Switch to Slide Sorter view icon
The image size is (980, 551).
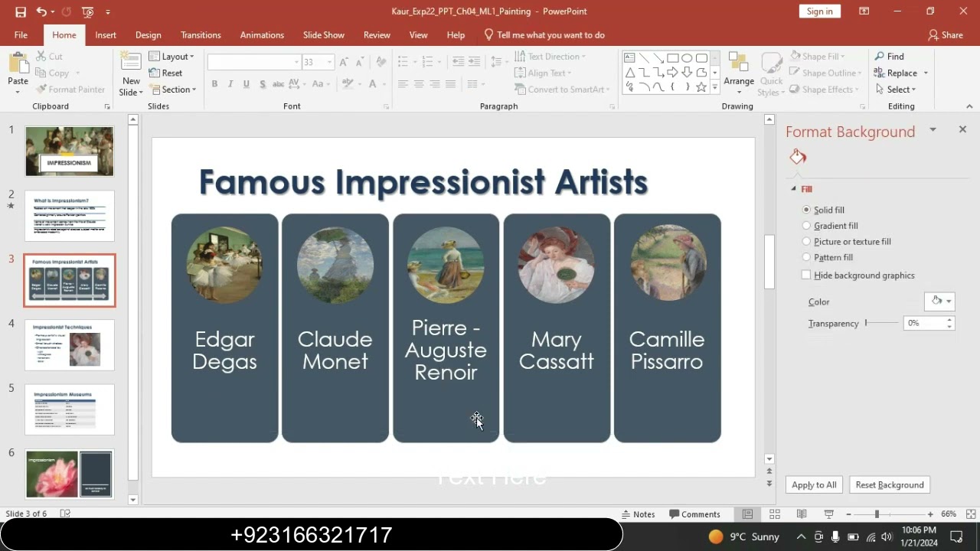point(775,514)
